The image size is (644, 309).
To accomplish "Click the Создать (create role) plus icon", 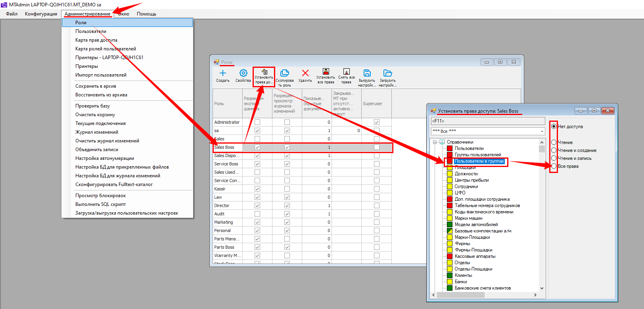I will pos(222,73).
